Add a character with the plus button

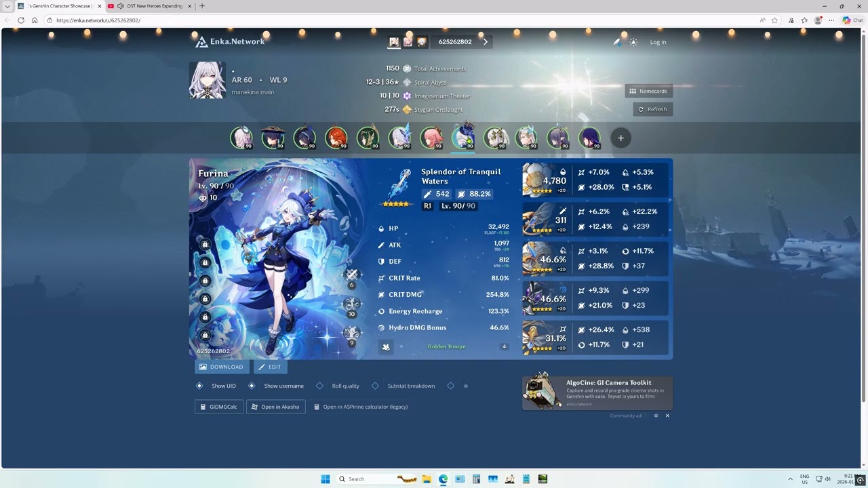tap(620, 138)
